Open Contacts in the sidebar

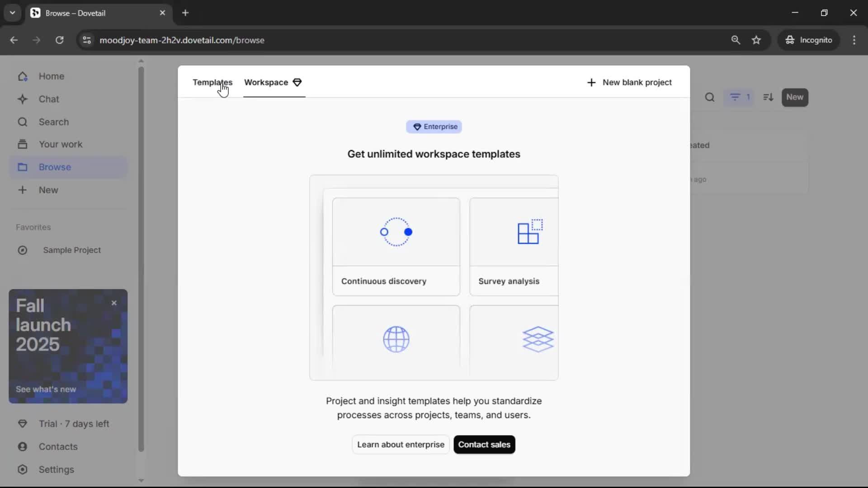pos(58,447)
